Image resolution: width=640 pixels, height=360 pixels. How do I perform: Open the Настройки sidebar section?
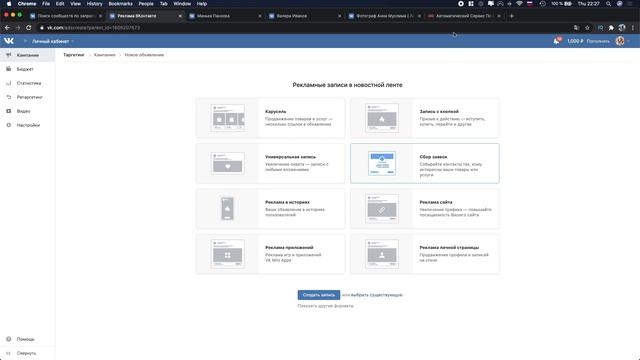click(27, 125)
